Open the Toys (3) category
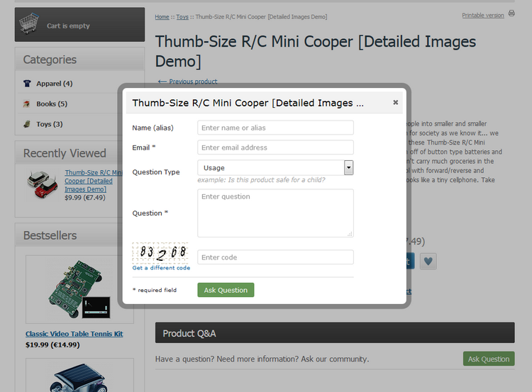This screenshot has width=532, height=392. [x=50, y=124]
